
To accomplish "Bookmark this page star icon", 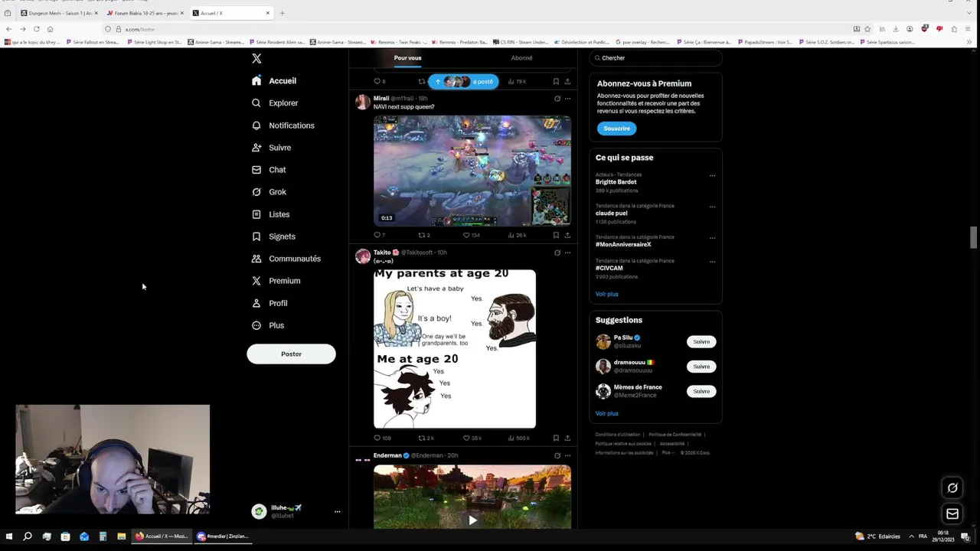I will [x=867, y=29].
